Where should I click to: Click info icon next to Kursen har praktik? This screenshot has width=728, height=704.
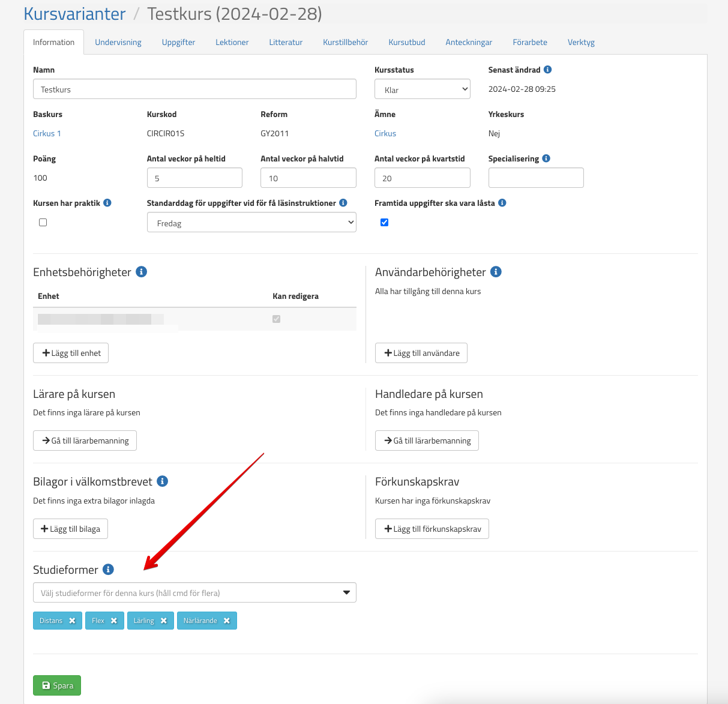click(x=107, y=203)
